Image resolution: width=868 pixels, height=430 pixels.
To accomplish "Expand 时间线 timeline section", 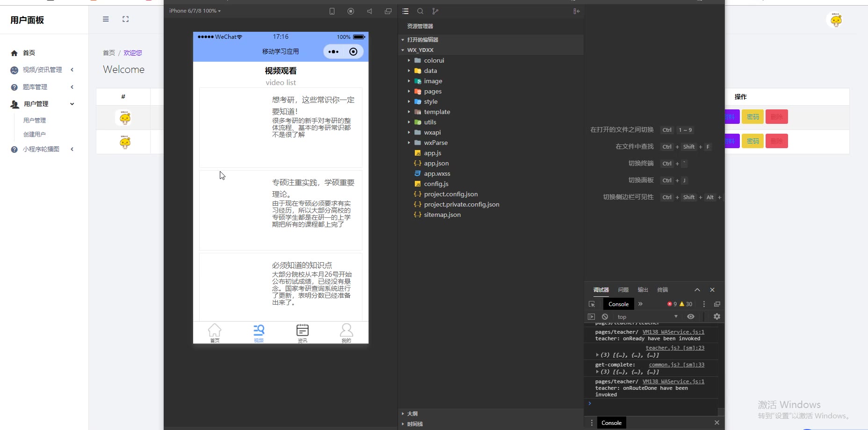I will pos(491,424).
